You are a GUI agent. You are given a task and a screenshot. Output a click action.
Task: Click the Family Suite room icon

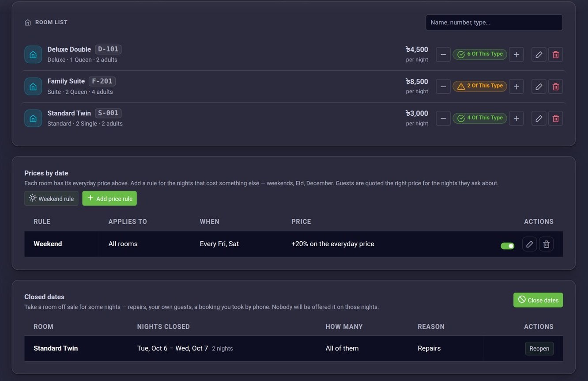[33, 86]
